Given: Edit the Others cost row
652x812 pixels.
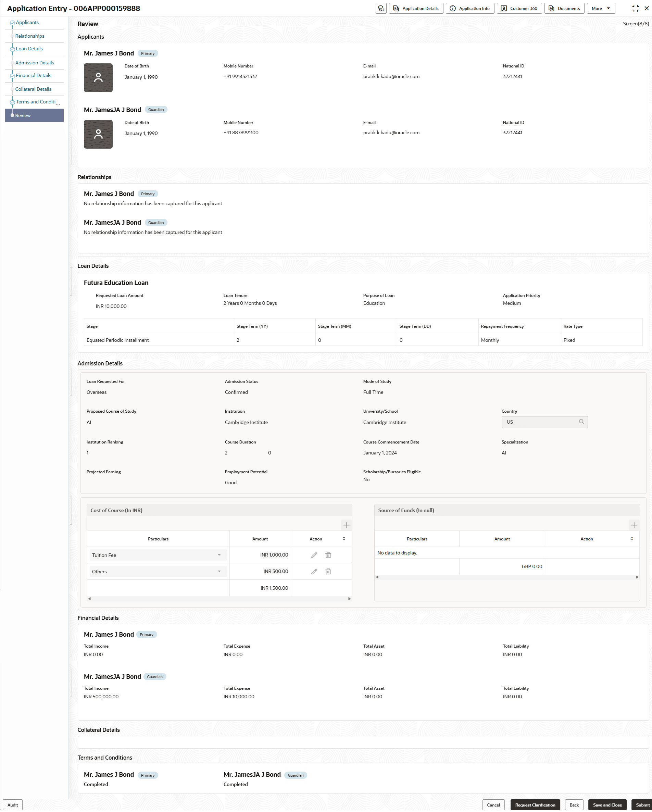Looking at the screenshot, I should (314, 571).
